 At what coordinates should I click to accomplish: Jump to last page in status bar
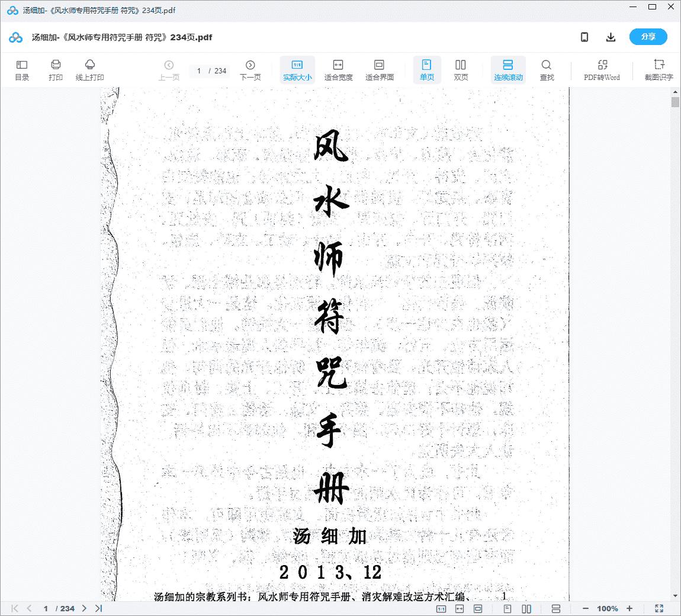coord(98,608)
